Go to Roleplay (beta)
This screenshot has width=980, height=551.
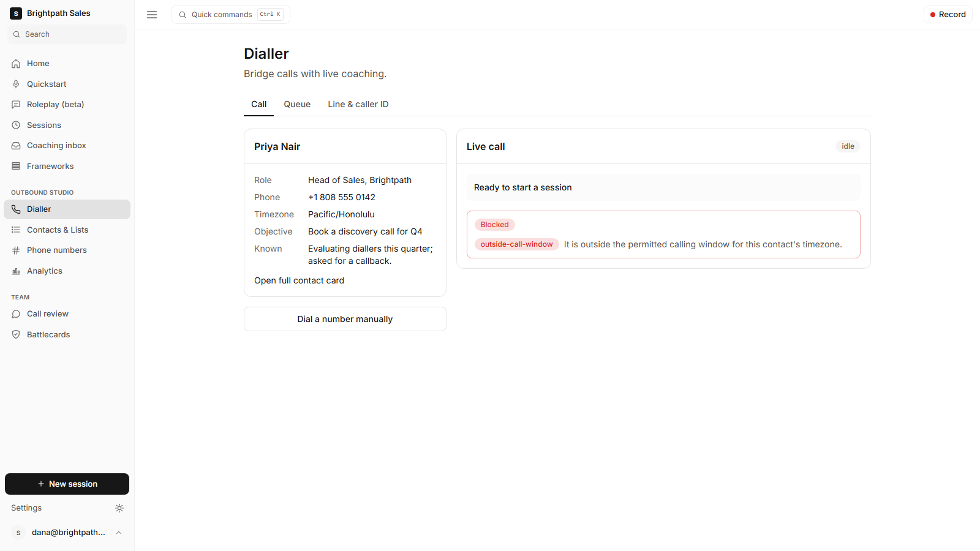click(67, 105)
